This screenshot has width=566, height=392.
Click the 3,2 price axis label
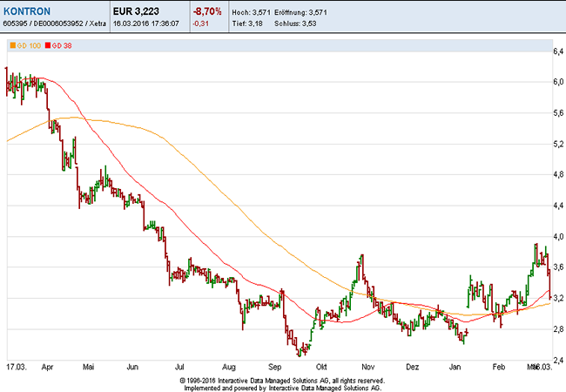point(558,299)
